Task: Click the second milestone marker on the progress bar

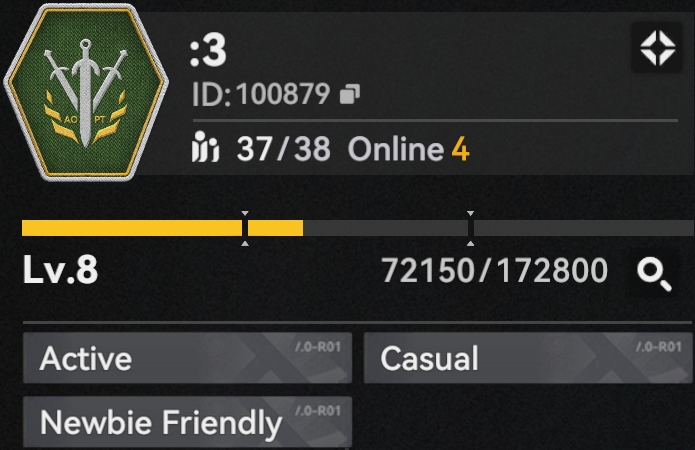Action: coord(470,228)
